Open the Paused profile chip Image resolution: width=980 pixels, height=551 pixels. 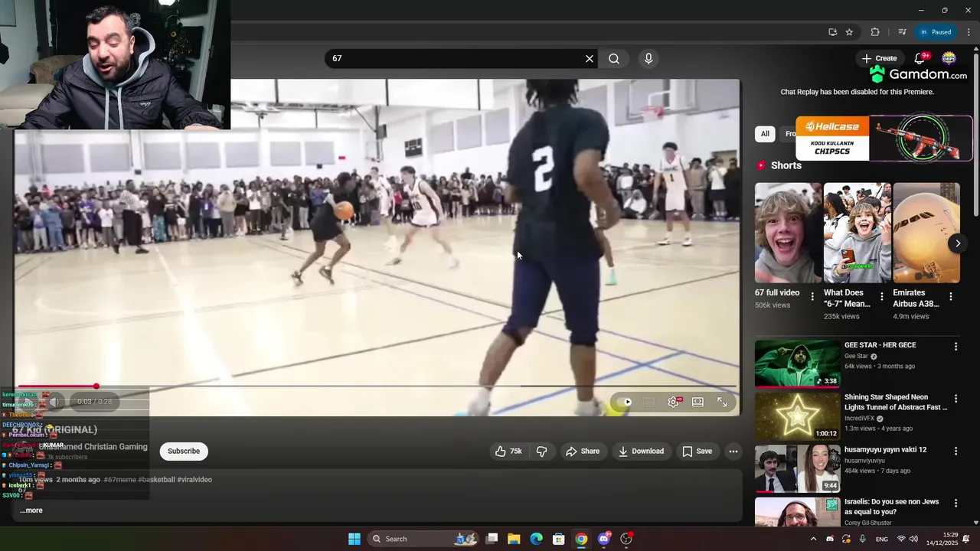[x=936, y=32]
